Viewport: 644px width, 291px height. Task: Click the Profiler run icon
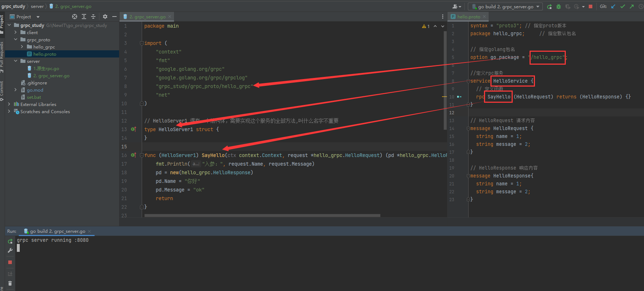click(577, 6)
